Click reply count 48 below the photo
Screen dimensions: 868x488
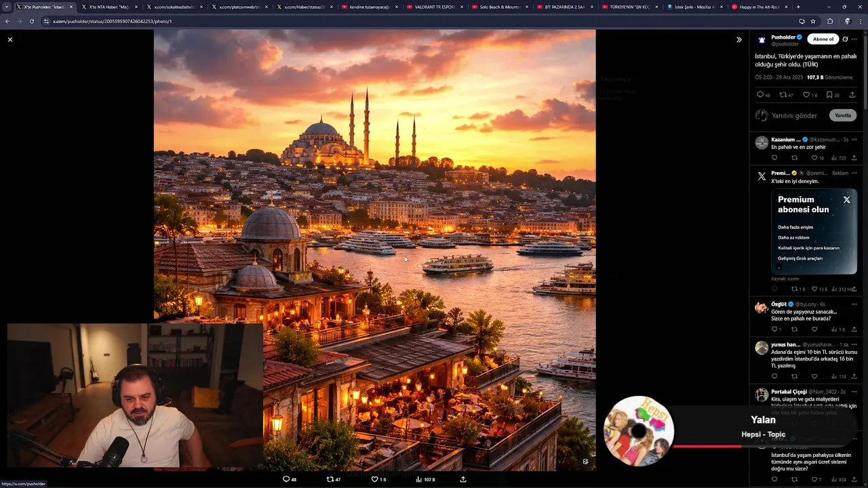click(290, 479)
